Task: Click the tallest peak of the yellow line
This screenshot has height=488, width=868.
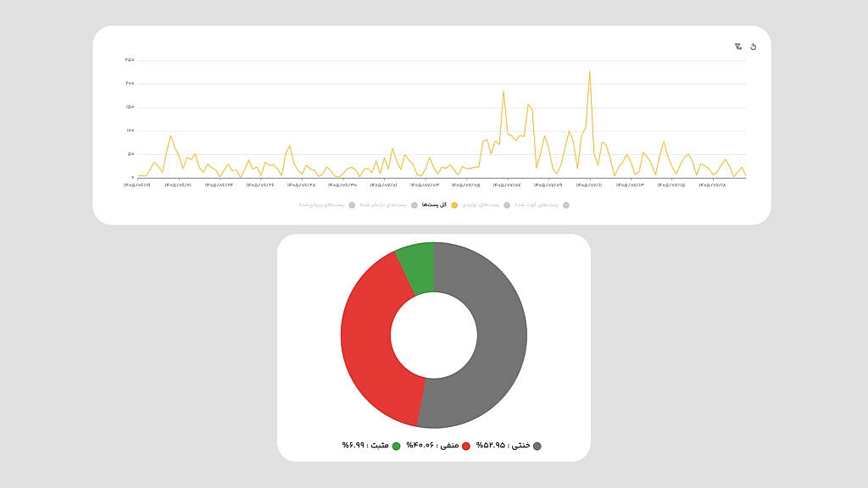Action: click(590, 71)
